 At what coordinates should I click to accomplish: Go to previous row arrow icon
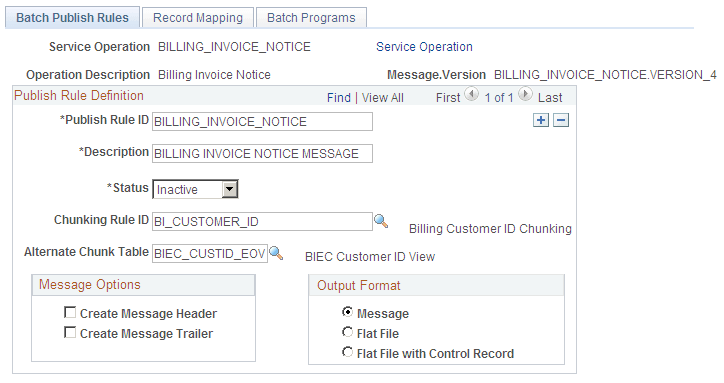471,94
